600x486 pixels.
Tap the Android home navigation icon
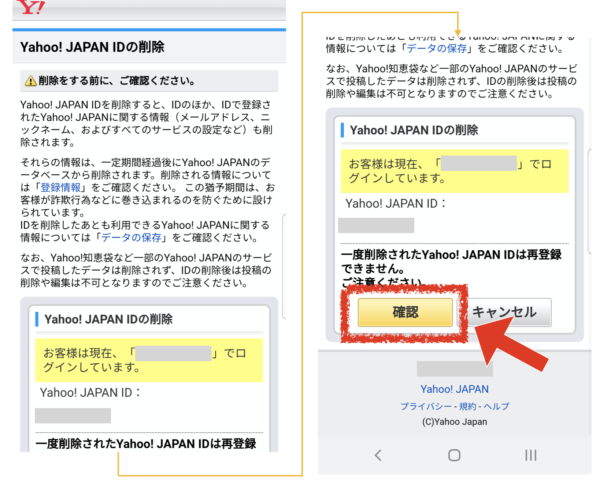(x=454, y=455)
